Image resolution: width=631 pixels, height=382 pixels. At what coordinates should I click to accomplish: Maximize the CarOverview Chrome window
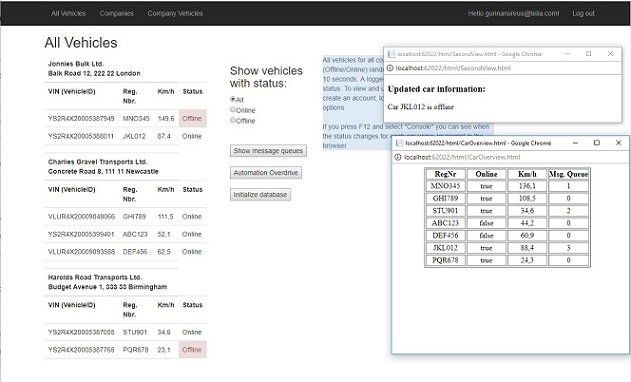pos(597,143)
